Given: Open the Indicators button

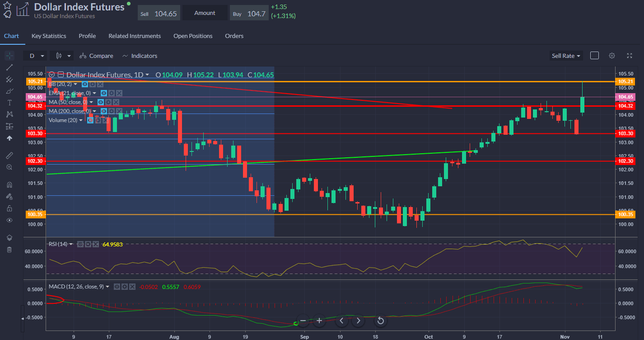Looking at the screenshot, I should tap(140, 56).
